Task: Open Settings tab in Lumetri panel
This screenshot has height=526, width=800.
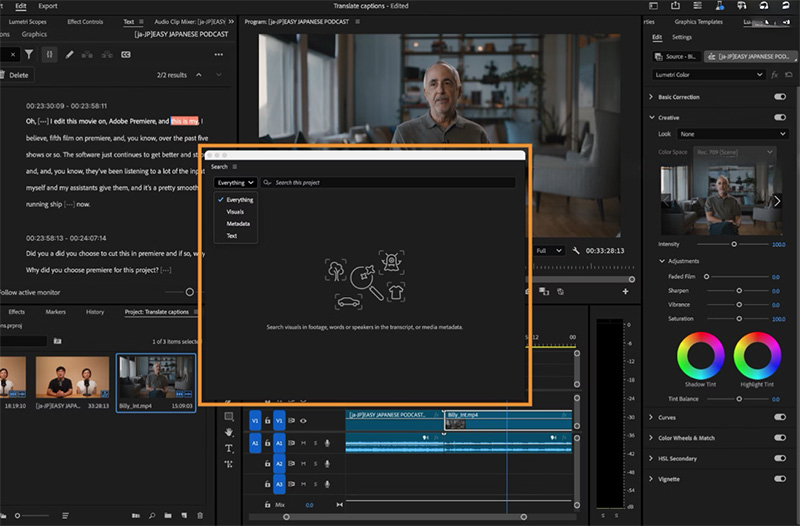Action: tap(682, 37)
